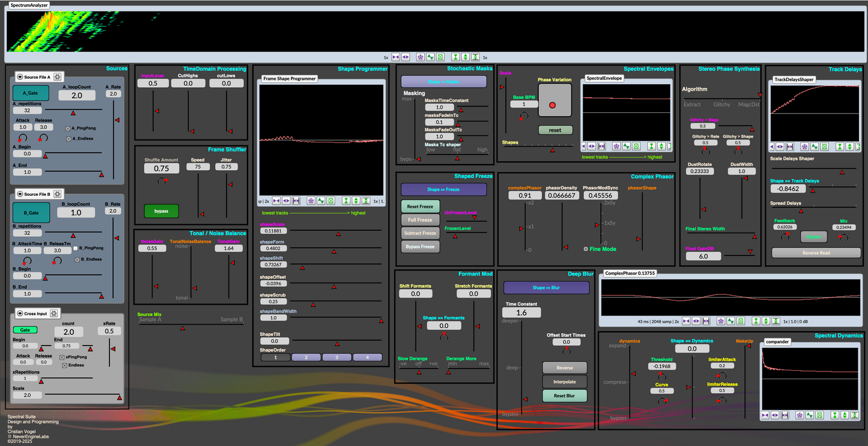This screenshot has width=868, height=446.
Task: Open the Source File B selector arrow
Action: click(19, 194)
